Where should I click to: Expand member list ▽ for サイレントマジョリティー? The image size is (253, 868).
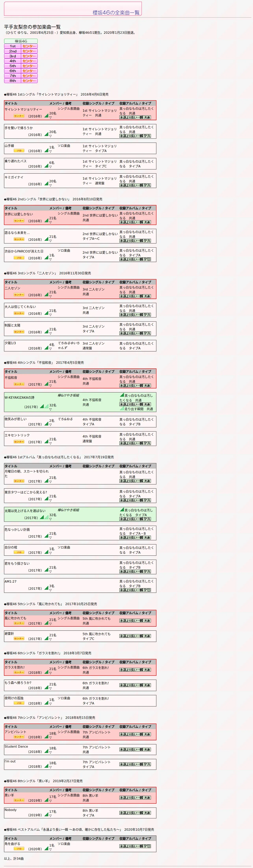(x=50, y=118)
